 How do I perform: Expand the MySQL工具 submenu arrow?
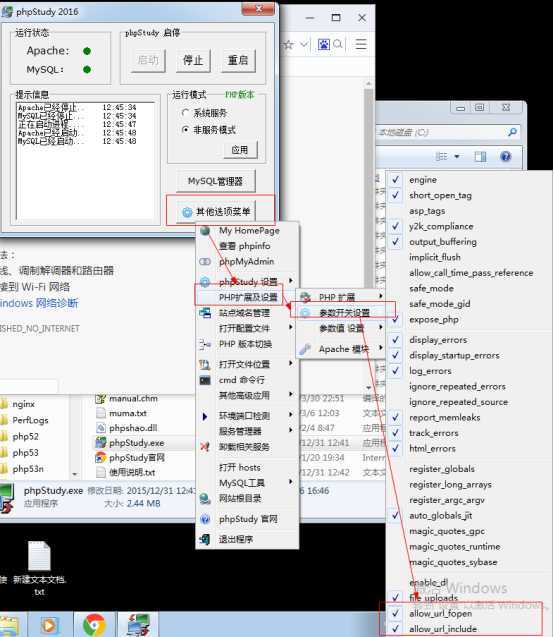[x=291, y=482]
